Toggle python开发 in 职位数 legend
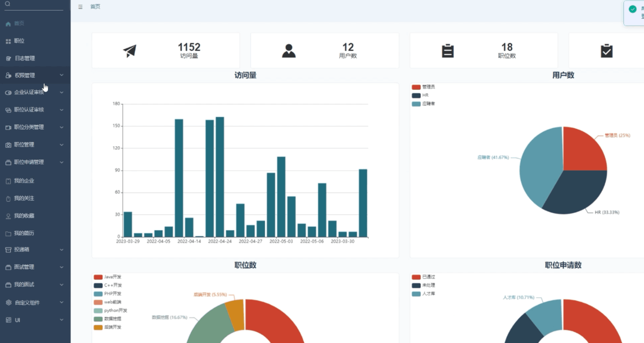Viewport: 644px width, 343px height. pos(110,310)
